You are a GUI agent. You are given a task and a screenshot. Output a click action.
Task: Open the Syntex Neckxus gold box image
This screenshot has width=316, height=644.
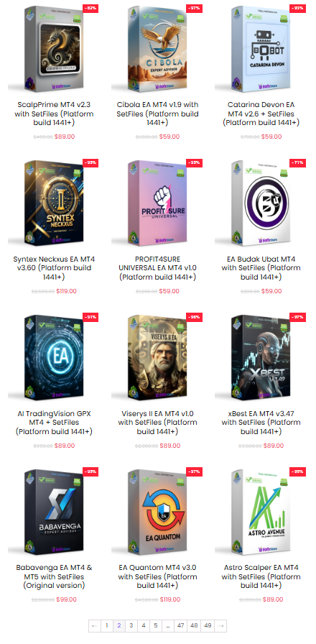pyautogui.click(x=54, y=203)
